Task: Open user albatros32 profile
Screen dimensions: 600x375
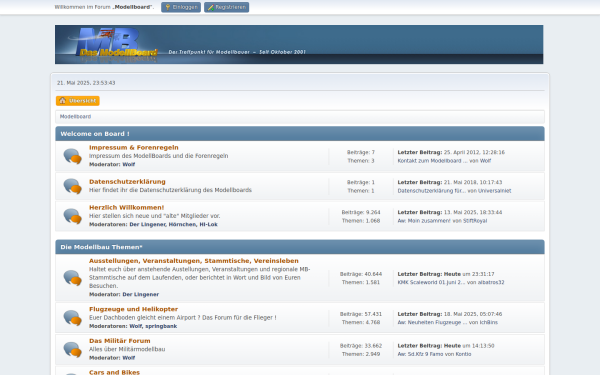Action: pos(491,282)
